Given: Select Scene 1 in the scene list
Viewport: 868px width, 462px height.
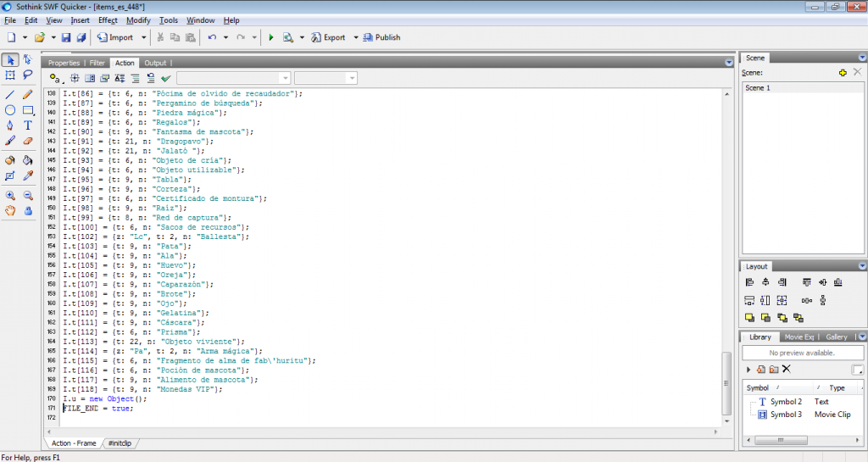Looking at the screenshot, I should (803, 88).
